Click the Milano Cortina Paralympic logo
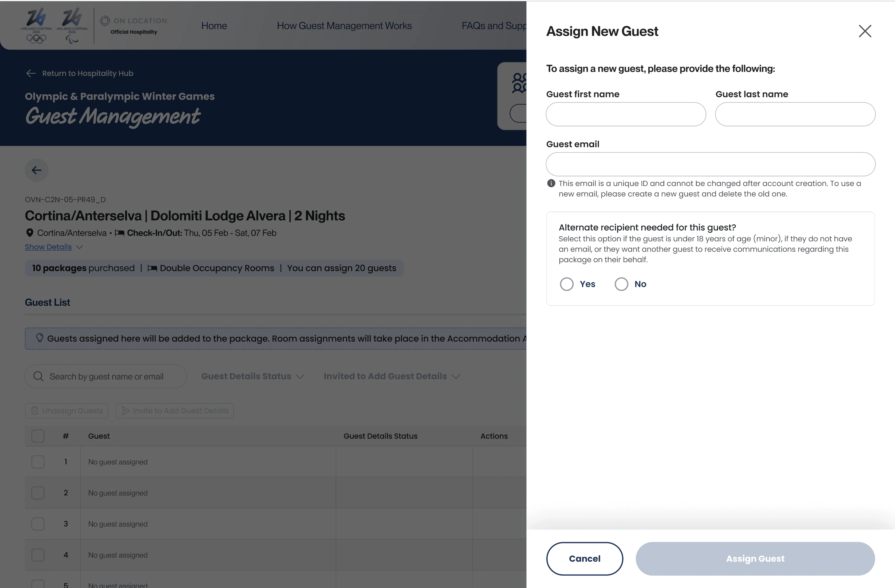This screenshot has height=588, width=895. pos(72,25)
